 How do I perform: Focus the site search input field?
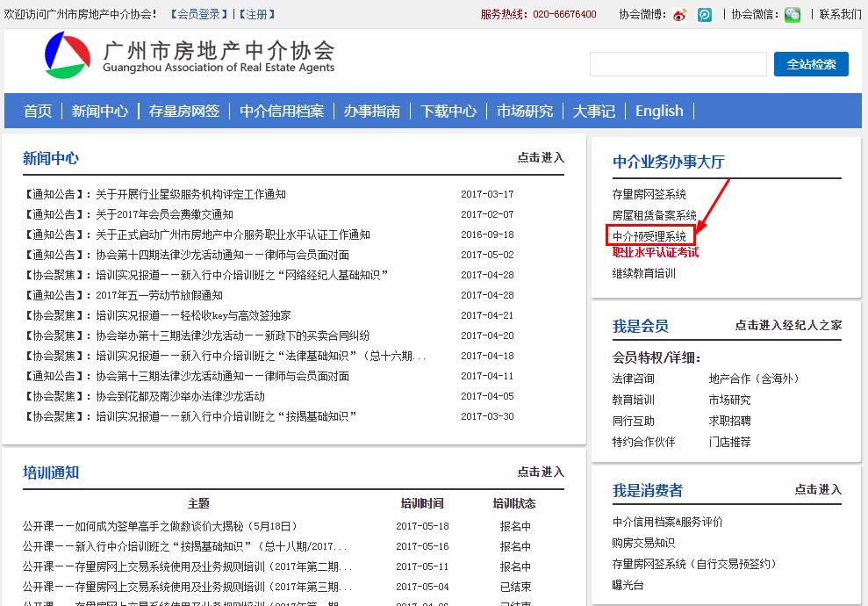click(x=678, y=64)
